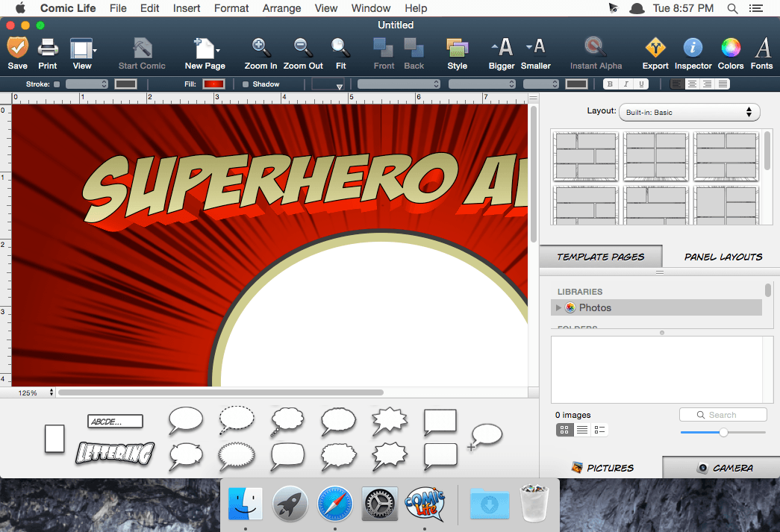Click the Zoom In magnifier icon

260,48
